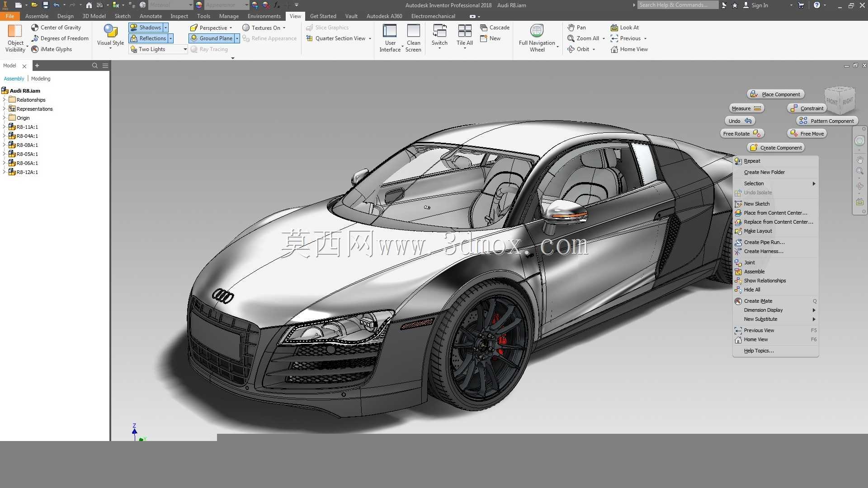
Task: Click Place Component marking menu button
Action: (x=775, y=94)
